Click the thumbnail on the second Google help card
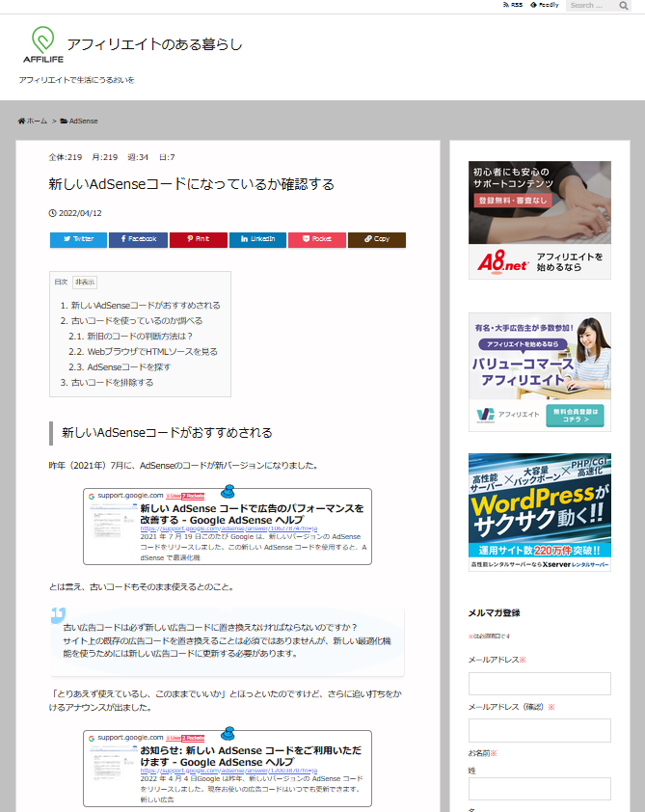The image size is (645, 812). click(x=112, y=763)
